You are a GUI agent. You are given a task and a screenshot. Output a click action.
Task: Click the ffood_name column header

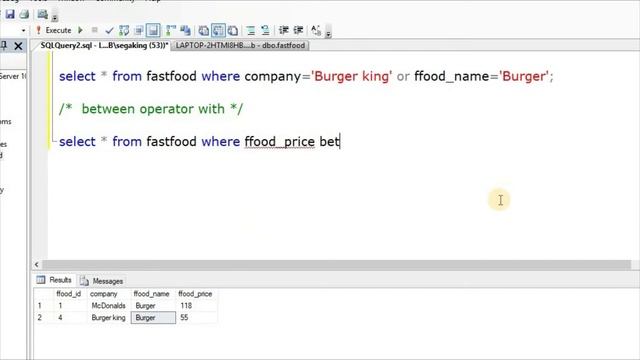point(153,294)
